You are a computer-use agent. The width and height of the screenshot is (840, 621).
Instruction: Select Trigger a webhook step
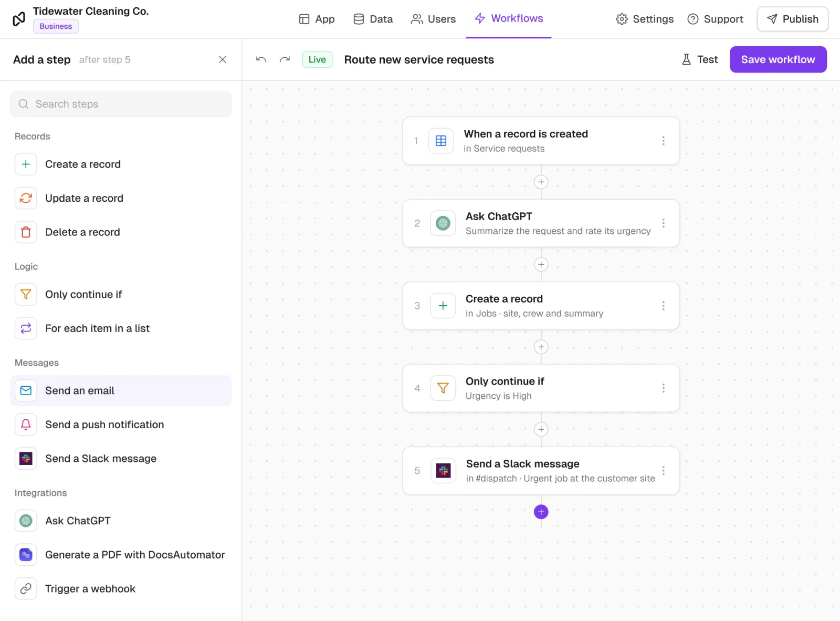click(x=121, y=589)
